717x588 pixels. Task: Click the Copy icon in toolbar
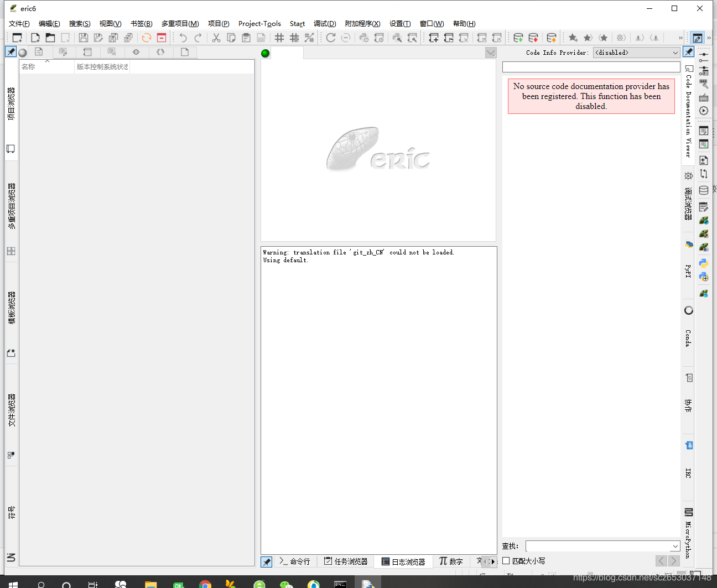231,38
